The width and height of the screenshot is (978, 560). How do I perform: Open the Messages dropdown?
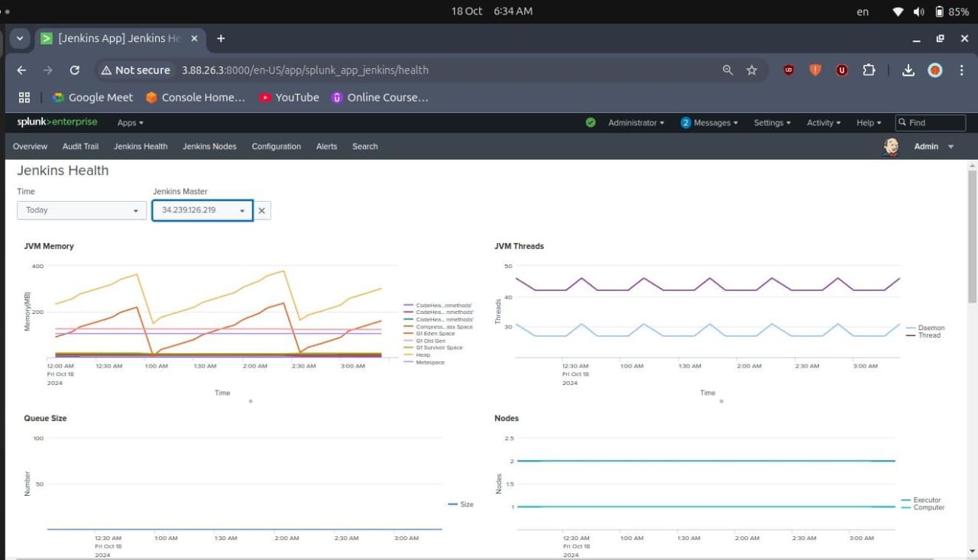point(710,123)
